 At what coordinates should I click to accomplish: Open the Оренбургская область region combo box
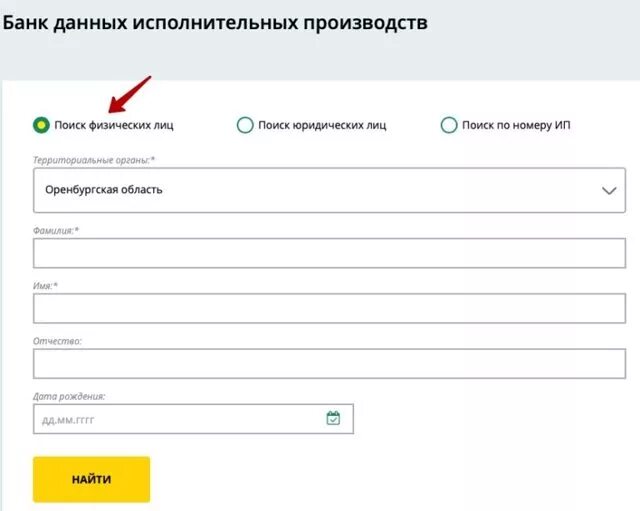tap(329, 190)
